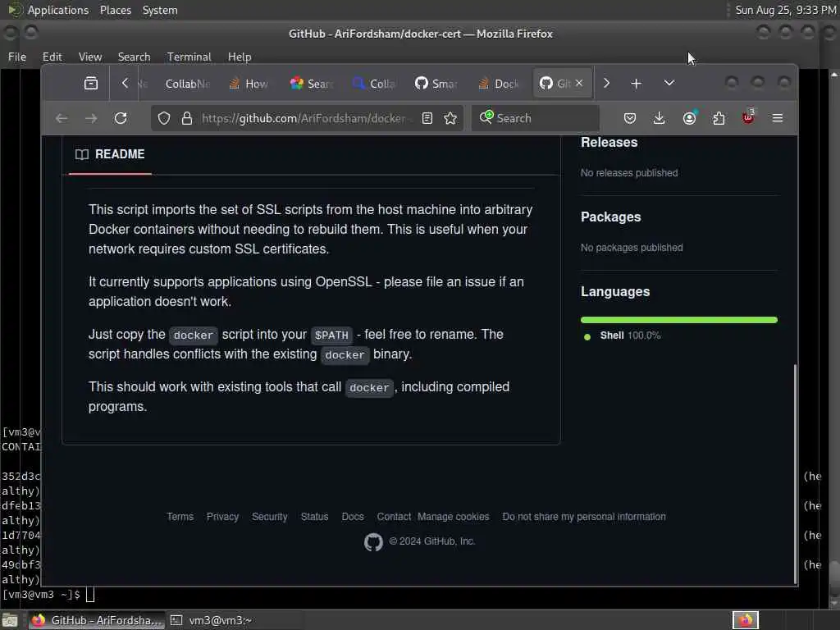840x630 pixels.
Task: Open terminal File menu
Action: click(17, 57)
